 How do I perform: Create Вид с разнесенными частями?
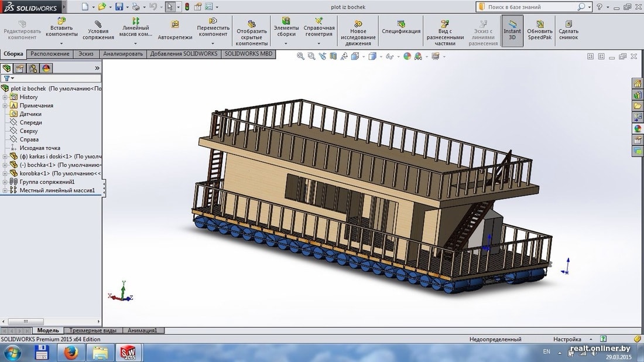449,23
